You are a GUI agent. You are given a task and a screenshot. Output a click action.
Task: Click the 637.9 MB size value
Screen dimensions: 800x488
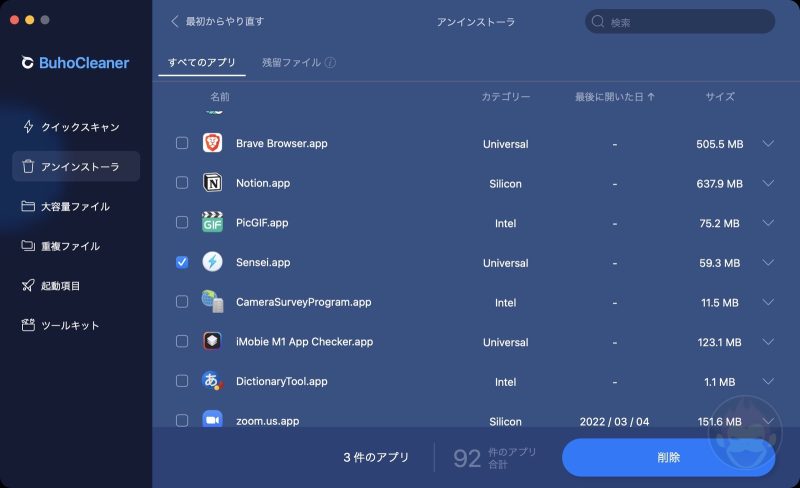(x=720, y=184)
